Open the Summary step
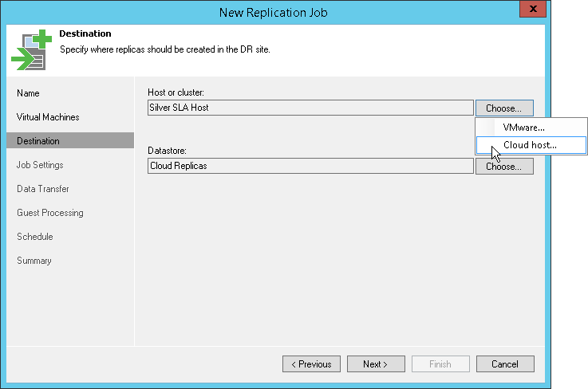588x389 pixels. [x=34, y=261]
